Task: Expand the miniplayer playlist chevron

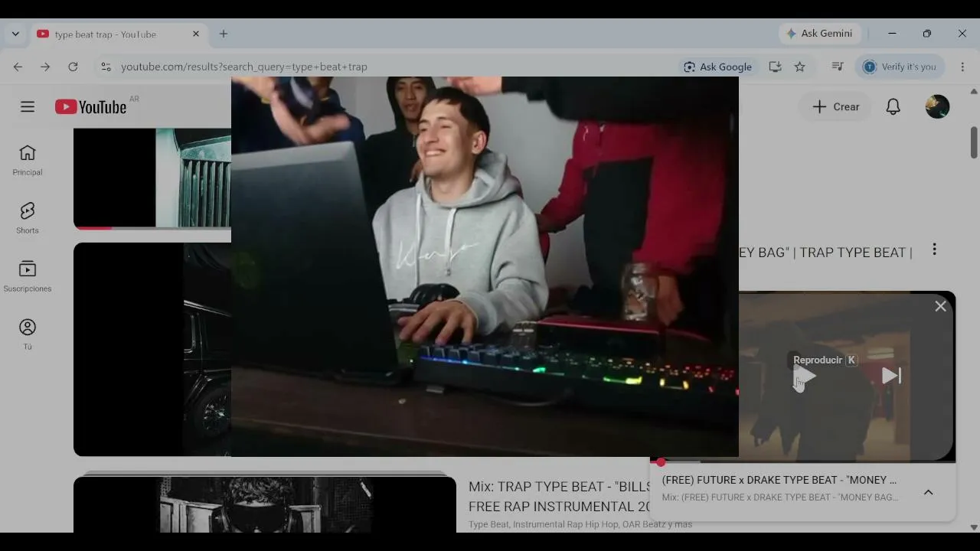Action: tap(928, 492)
